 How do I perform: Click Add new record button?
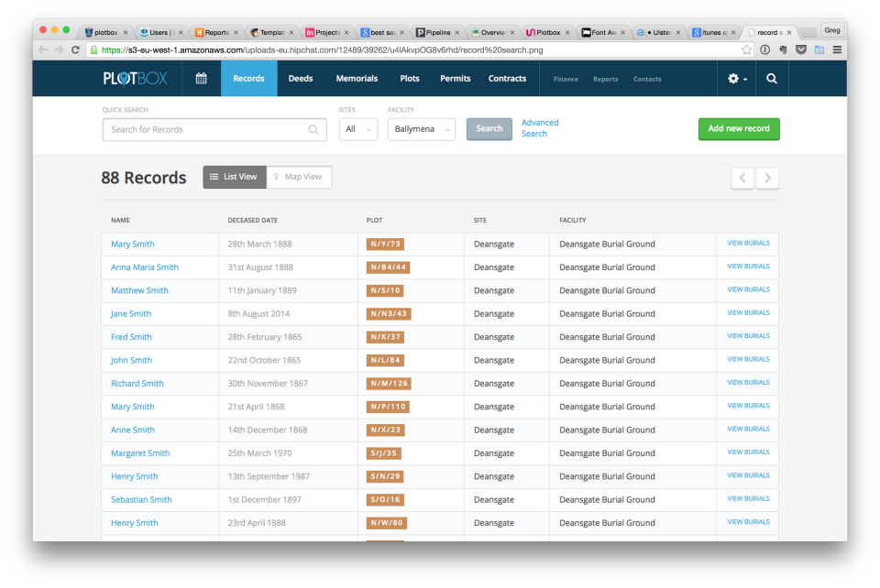pyautogui.click(x=739, y=129)
